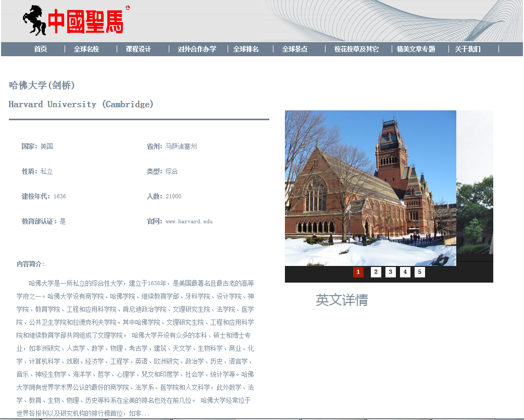Select slide 1 in the slideshow pager
Image resolution: width=524 pixels, height=420 pixels.
(358, 272)
